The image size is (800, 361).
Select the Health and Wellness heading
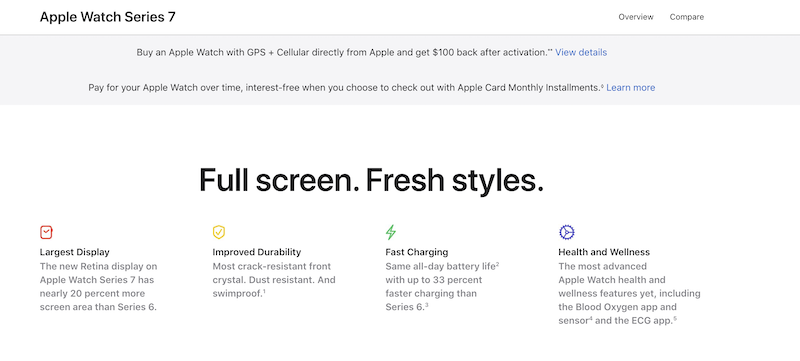click(x=604, y=252)
